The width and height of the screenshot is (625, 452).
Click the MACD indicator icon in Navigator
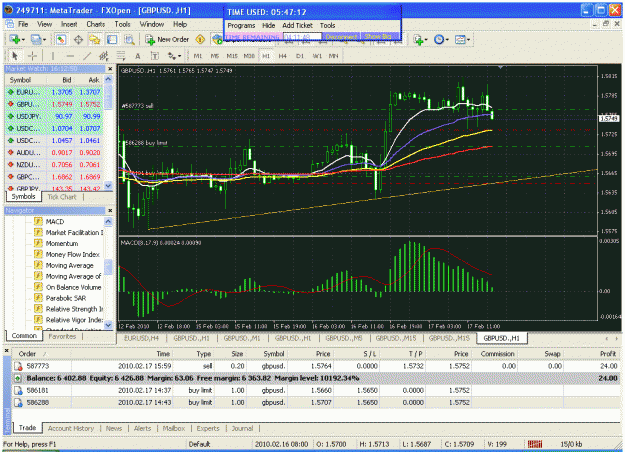(x=38, y=221)
